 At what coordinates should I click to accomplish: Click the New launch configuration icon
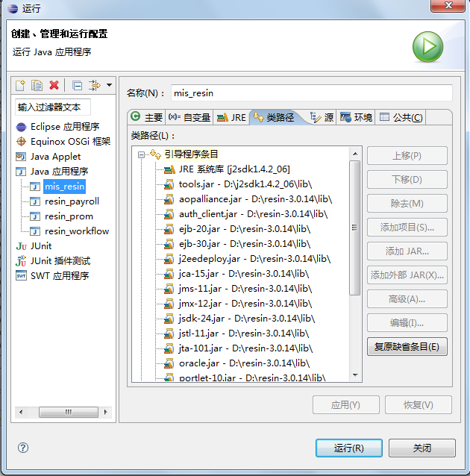[x=21, y=85]
